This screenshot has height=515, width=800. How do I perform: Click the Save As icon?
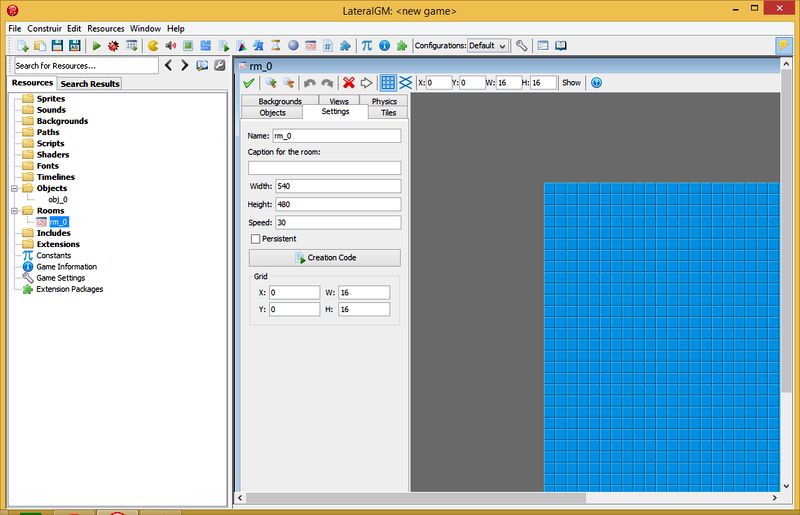tap(74, 46)
